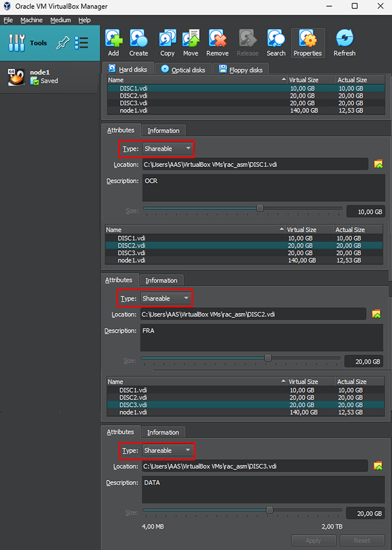Click the DISC2.vdi location path field
The height and width of the screenshot is (550, 392).
(253, 314)
